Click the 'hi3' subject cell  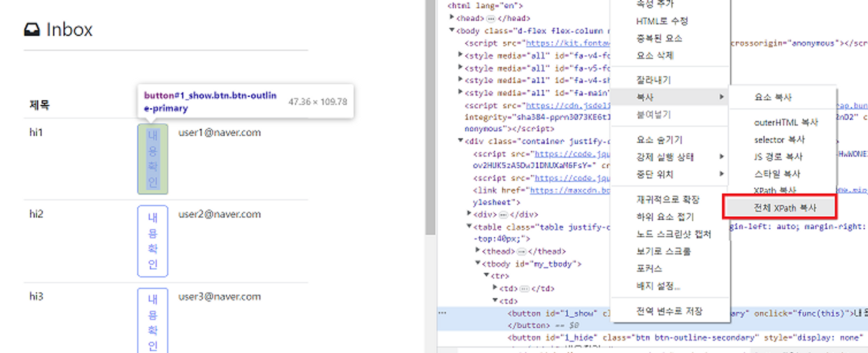click(36, 297)
